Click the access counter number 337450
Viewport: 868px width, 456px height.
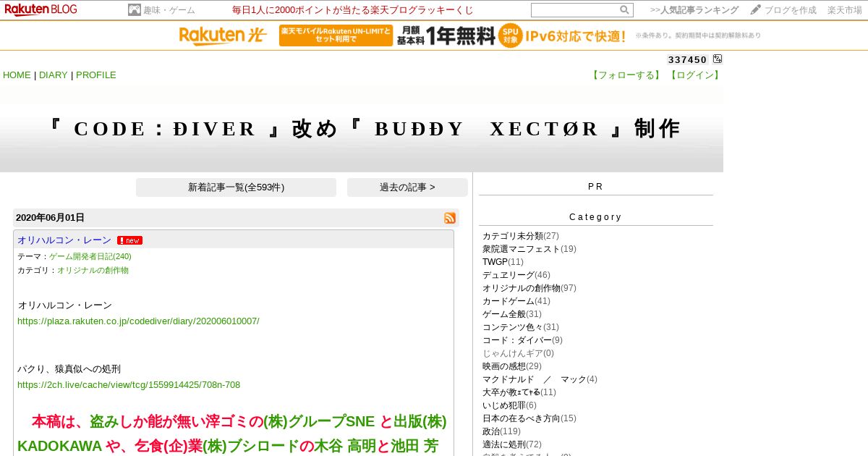tap(687, 60)
